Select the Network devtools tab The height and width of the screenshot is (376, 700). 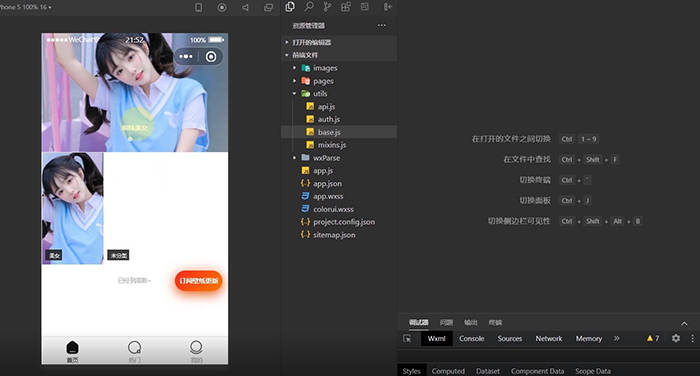549,338
